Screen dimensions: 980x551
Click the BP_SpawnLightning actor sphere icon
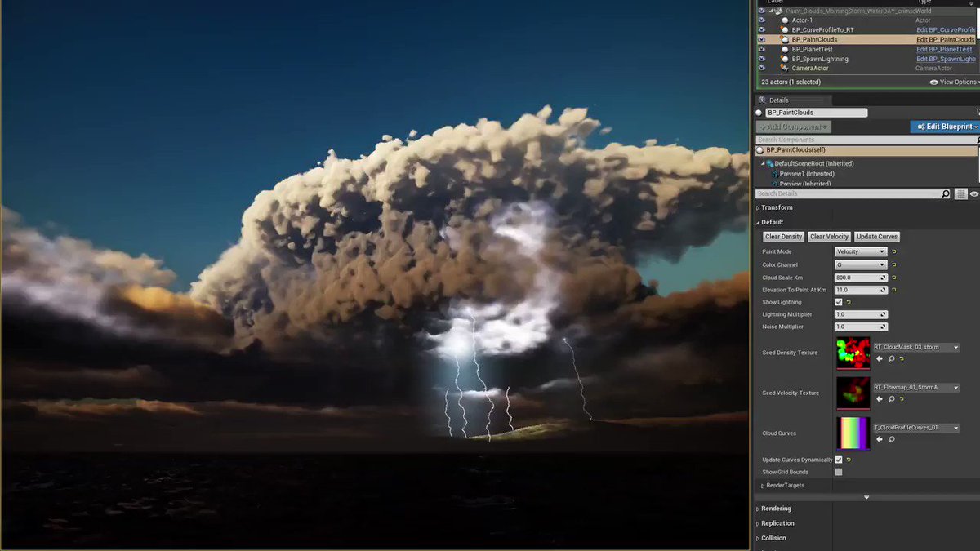click(x=785, y=59)
